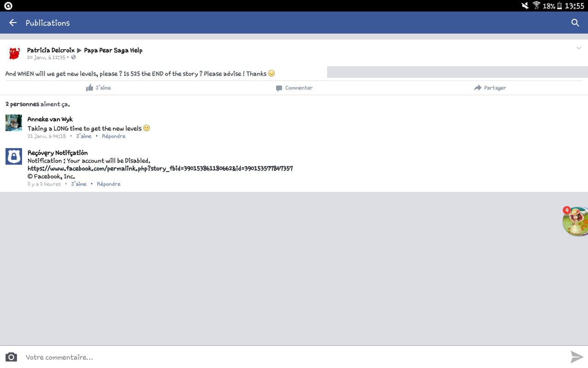Tap the 20 janv. post timestamp
588x368 pixels.
46,57
